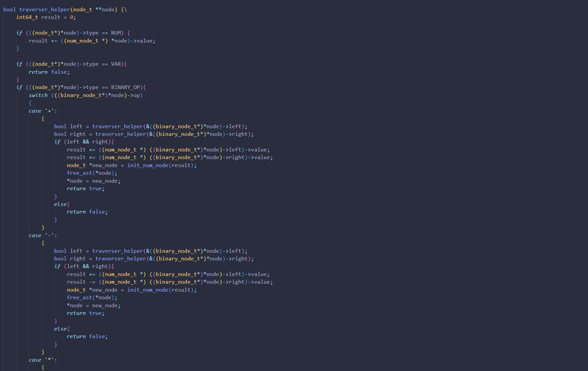This screenshot has height=371, width=588.
Task: Click init_num_node call in the '+' case
Action: (148, 165)
